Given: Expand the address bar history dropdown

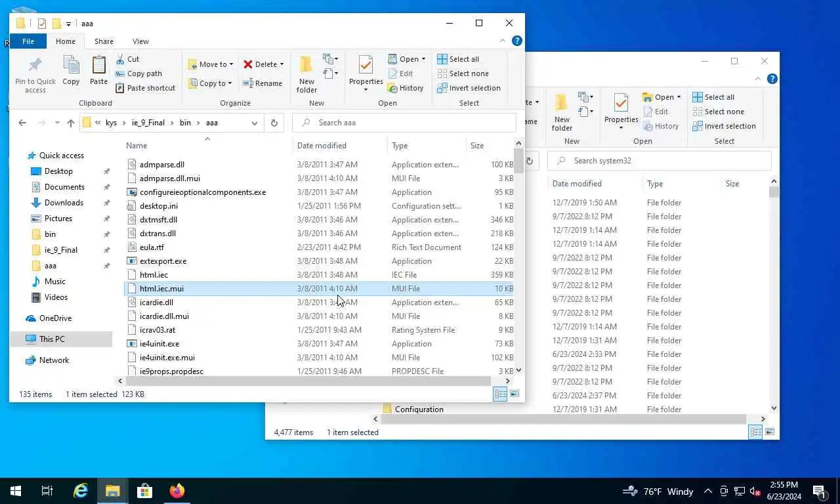Looking at the screenshot, I should click(x=255, y=123).
